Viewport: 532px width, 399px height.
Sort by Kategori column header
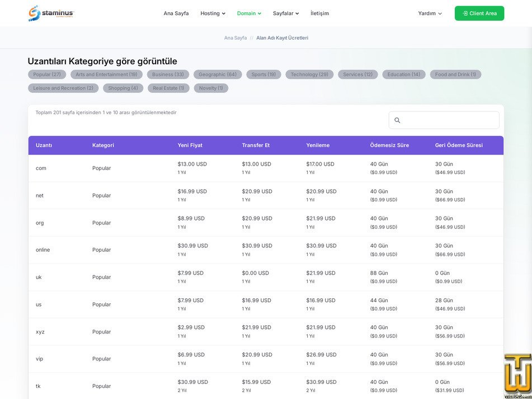pyautogui.click(x=103, y=145)
